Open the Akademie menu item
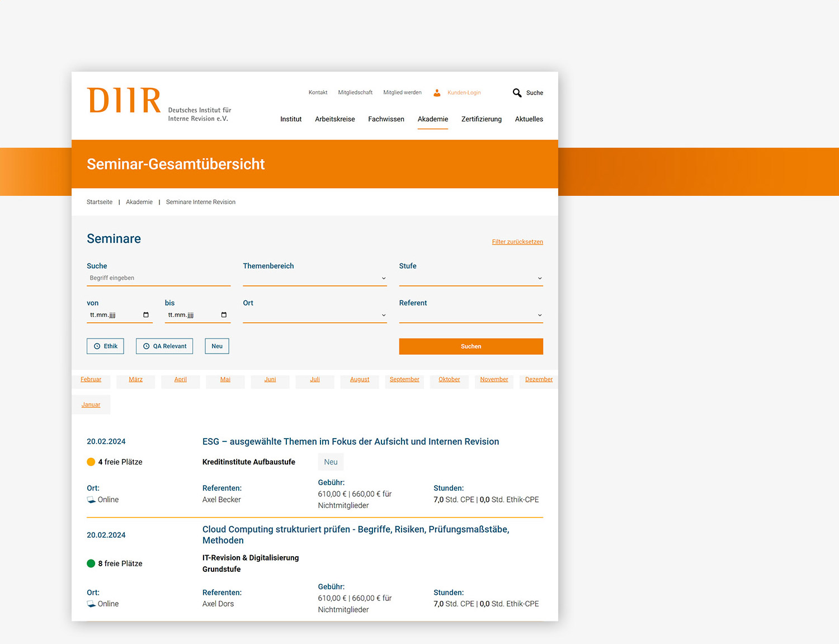Viewport: 839px width, 644px height. click(432, 119)
